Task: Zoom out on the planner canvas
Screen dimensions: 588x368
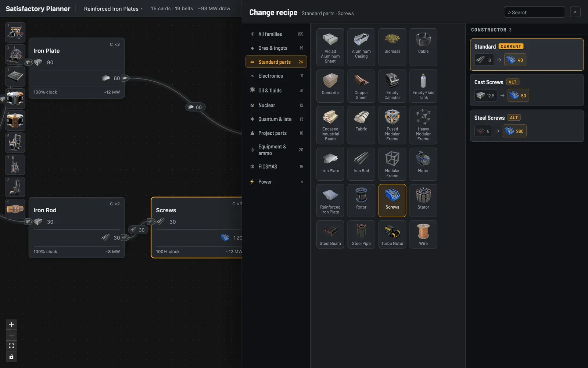Action: (x=11, y=335)
